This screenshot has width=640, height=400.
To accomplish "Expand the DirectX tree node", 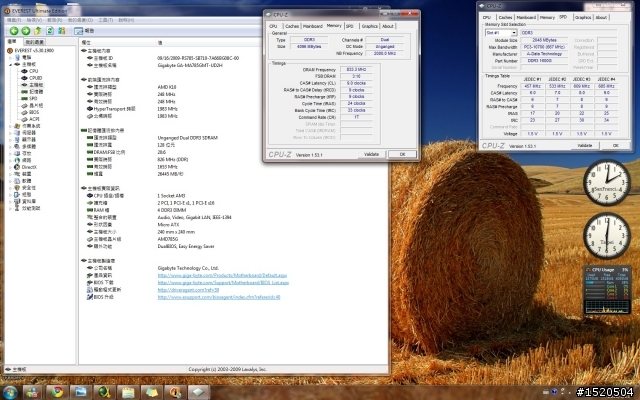I will (10, 167).
